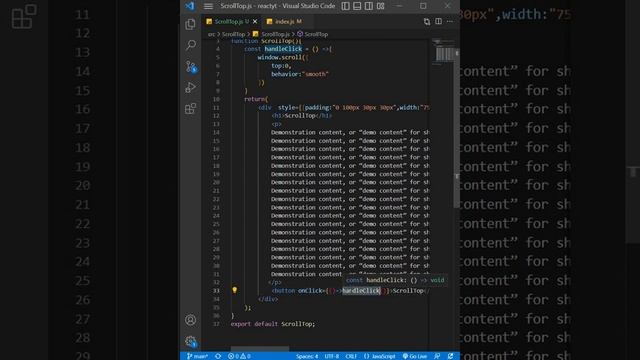
Task: Click the closing </div> tag on line 34
Action: coord(268,299)
